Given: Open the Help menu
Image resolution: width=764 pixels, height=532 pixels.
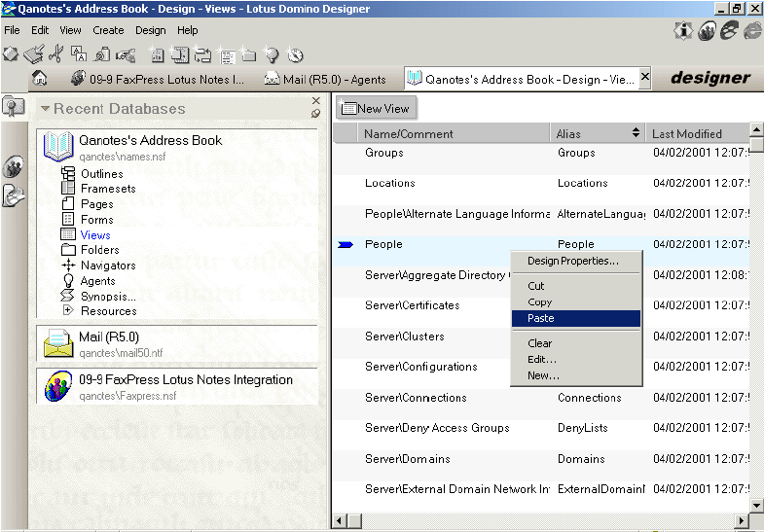Looking at the screenshot, I should point(187,30).
